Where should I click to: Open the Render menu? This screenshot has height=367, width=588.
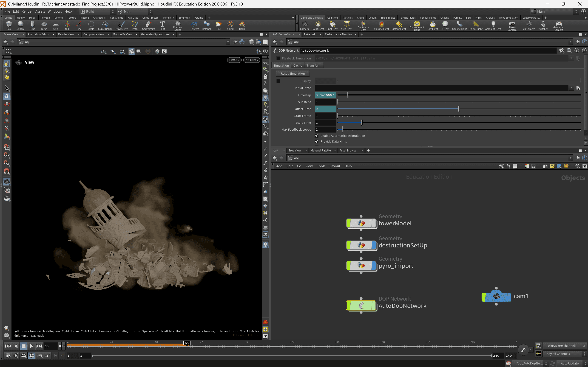coord(27,11)
